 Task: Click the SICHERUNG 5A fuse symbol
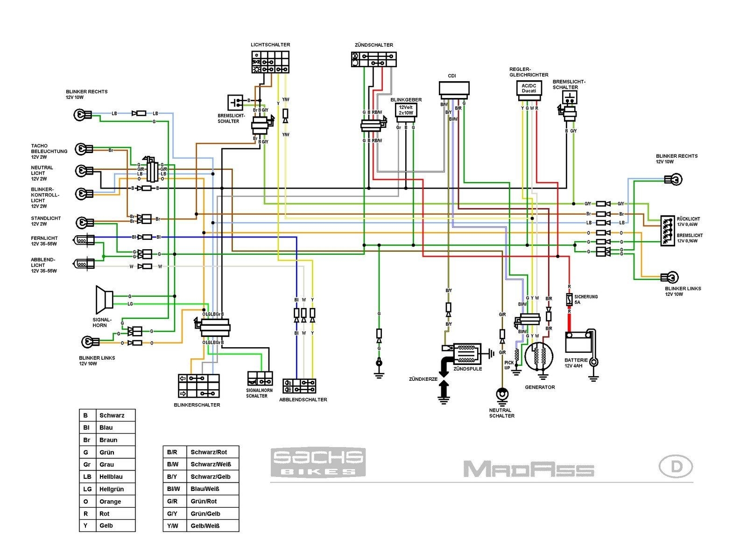tap(569, 299)
